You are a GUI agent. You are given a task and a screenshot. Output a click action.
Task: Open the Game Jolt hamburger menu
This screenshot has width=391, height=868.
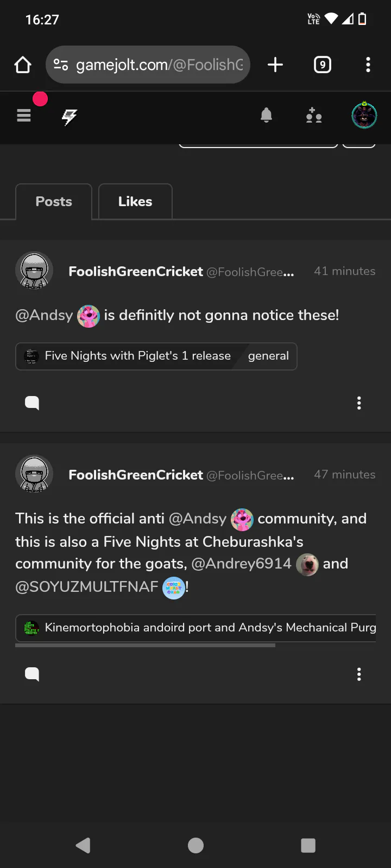(x=24, y=115)
